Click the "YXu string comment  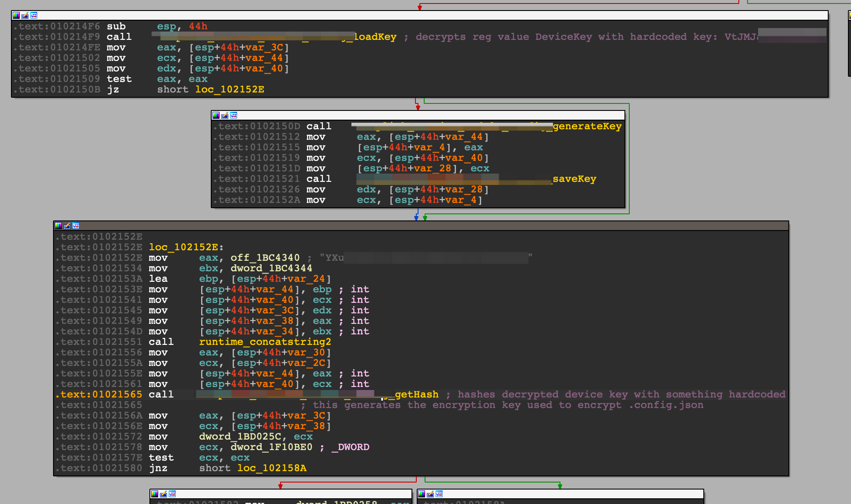[425, 258]
